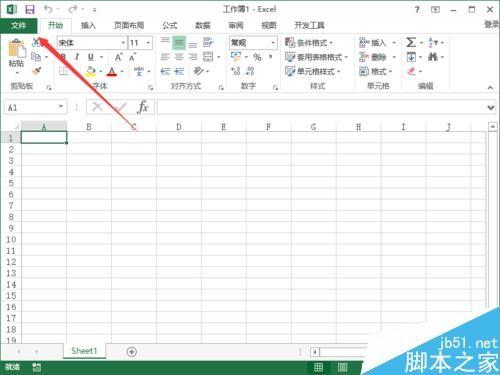Apply the Percent style
The image size is (500, 375).
pyautogui.click(x=257, y=57)
